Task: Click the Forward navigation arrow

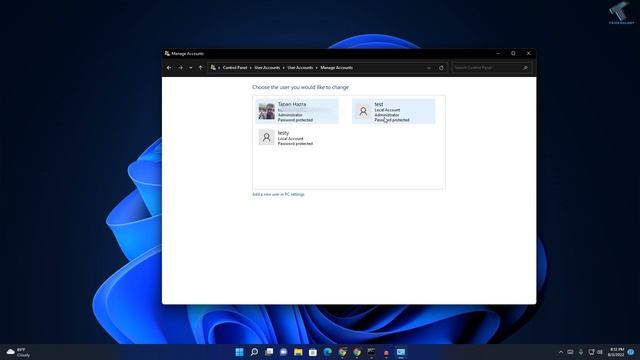Action: point(180,68)
